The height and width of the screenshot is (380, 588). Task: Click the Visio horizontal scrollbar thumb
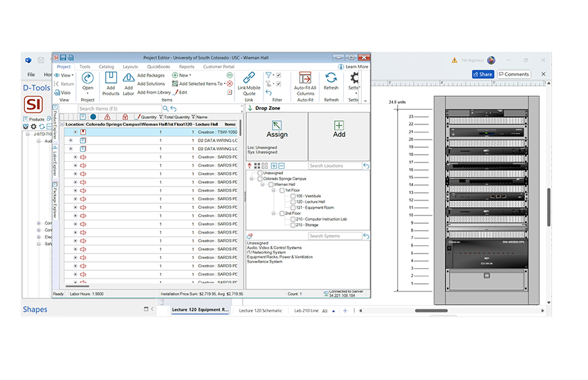(431, 310)
